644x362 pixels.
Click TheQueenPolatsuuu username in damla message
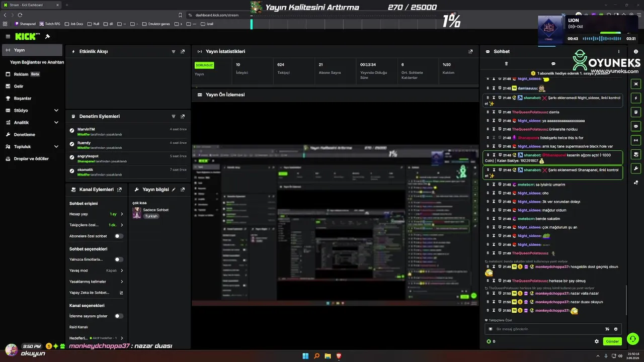[530, 112]
